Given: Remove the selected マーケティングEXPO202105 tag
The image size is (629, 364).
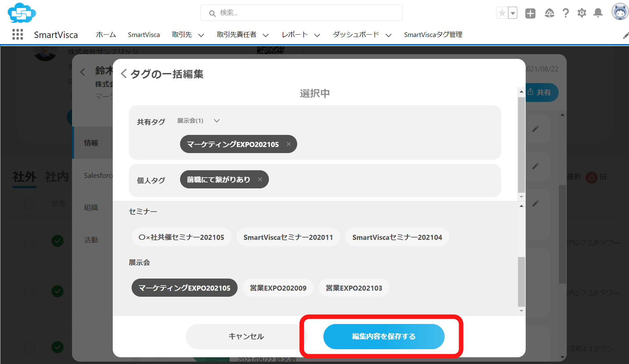Looking at the screenshot, I should [x=289, y=144].
